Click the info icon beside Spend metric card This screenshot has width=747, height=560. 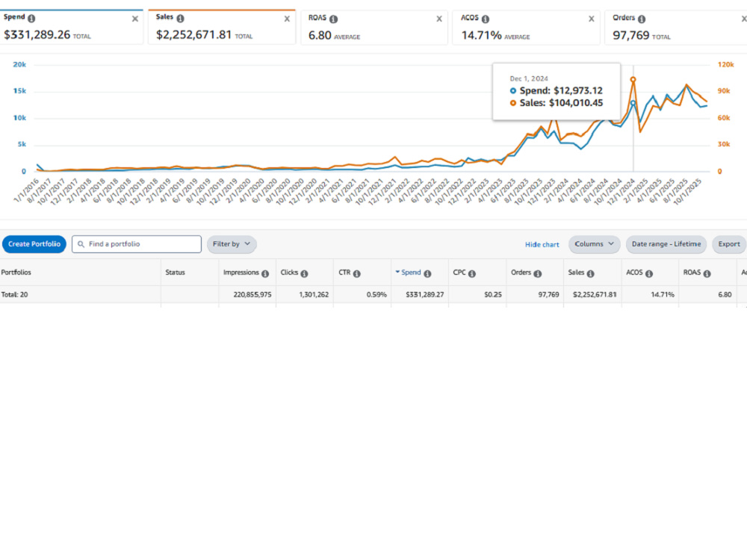pyautogui.click(x=31, y=18)
